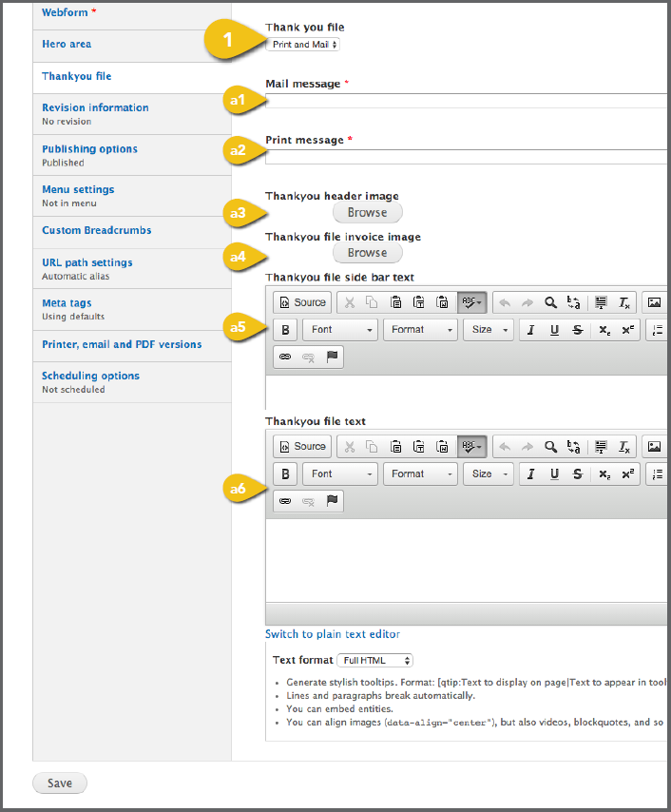This screenshot has width=671, height=812.
Task: Click inside side bar text editing area
Action: click(466, 392)
